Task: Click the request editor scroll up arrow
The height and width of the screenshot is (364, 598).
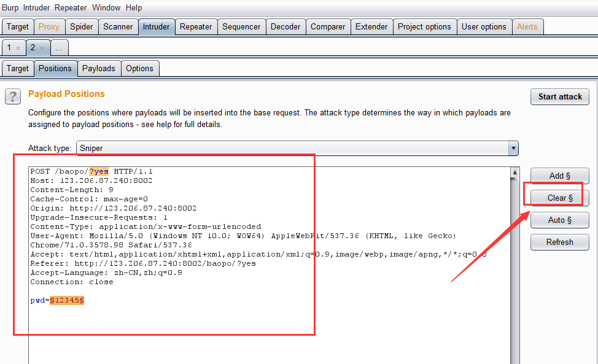Action: click(515, 172)
